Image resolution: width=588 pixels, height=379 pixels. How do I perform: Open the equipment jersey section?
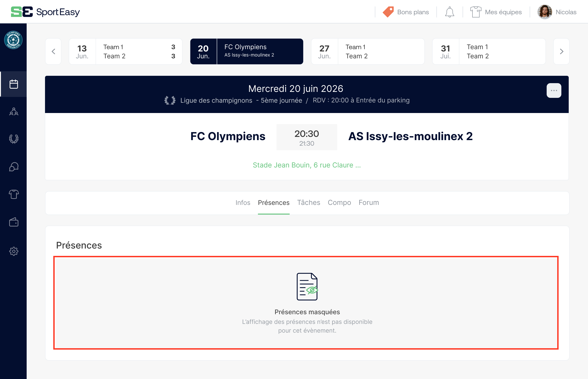point(14,194)
